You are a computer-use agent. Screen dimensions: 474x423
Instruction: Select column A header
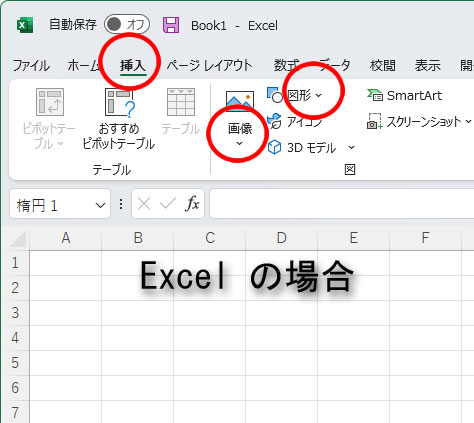tap(66, 238)
